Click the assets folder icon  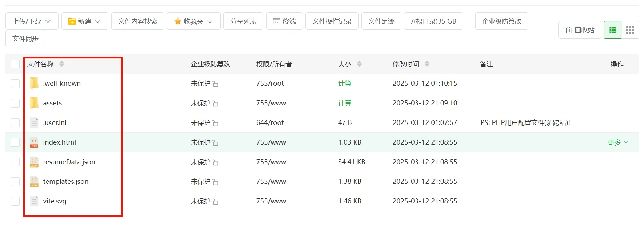pos(34,103)
